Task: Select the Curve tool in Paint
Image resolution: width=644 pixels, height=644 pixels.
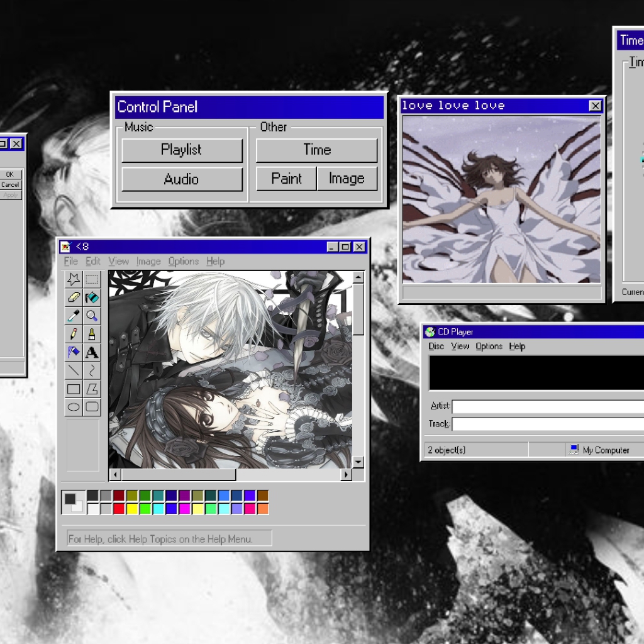Action: point(92,370)
